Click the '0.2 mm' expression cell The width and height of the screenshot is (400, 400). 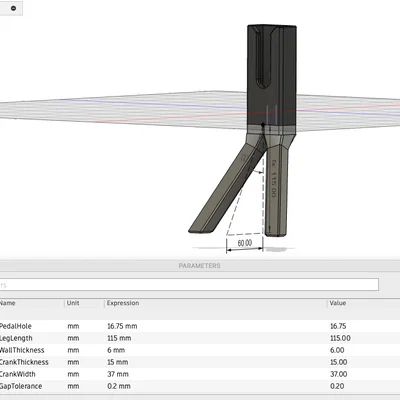tap(119, 386)
